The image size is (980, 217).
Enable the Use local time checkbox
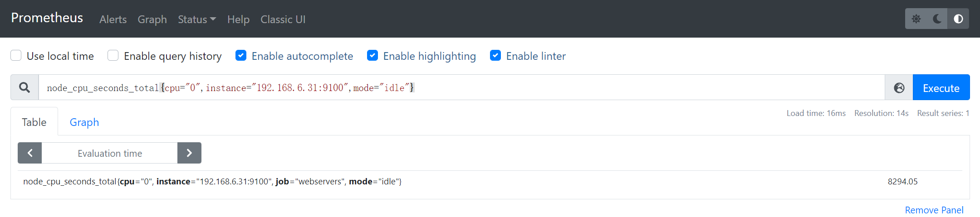16,55
